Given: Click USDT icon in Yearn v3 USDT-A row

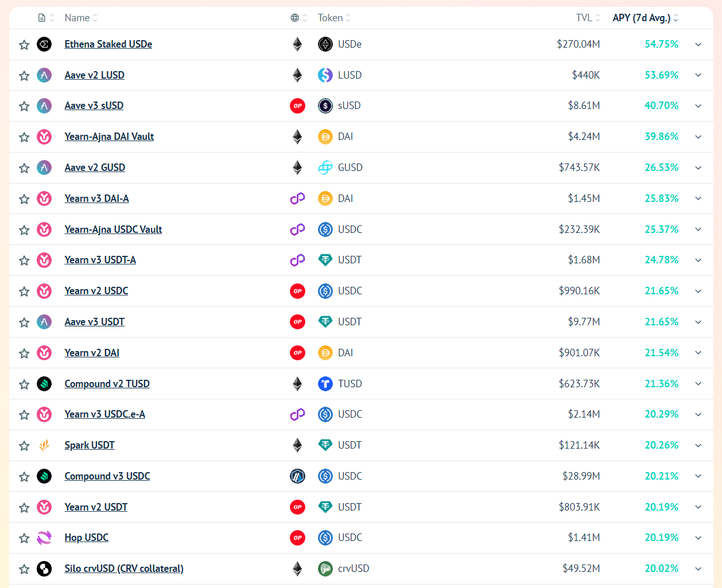Looking at the screenshot, I should pos(325,260).
